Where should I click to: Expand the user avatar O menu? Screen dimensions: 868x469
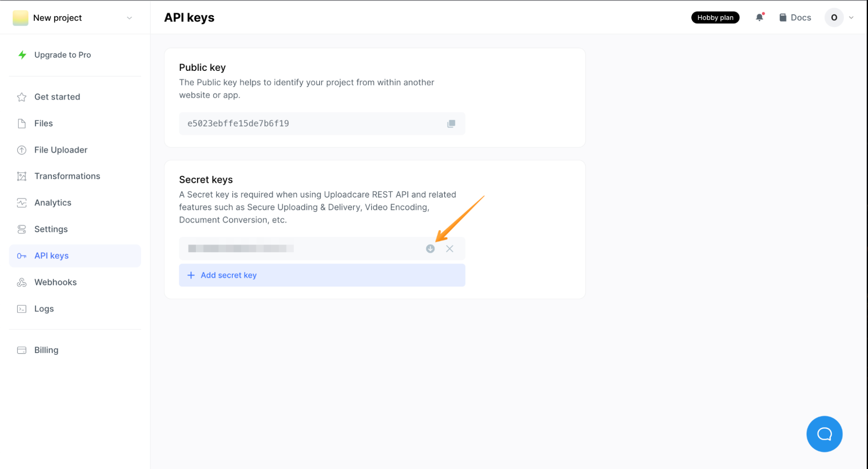click(x=834, y=17)
